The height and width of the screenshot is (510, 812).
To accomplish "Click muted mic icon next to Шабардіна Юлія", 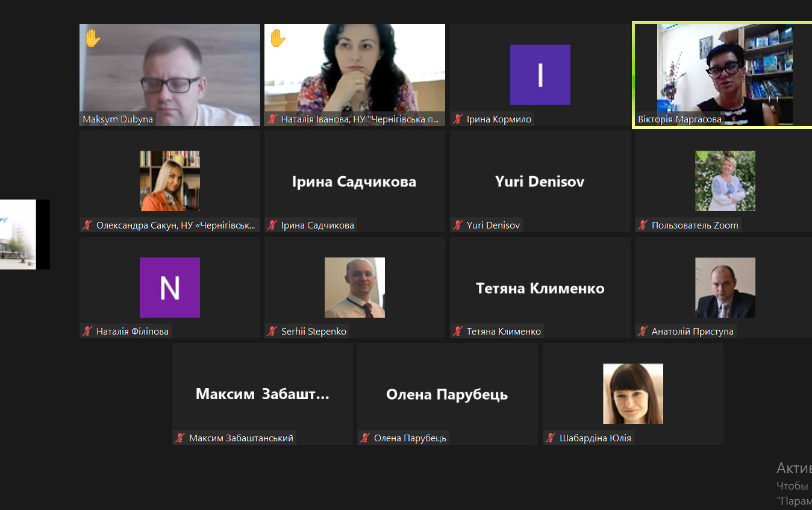I will tap(551, 438).
